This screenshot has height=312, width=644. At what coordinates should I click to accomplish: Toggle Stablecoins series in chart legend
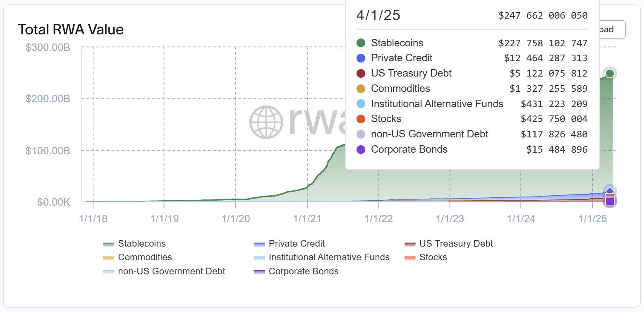tap(134, 244)
